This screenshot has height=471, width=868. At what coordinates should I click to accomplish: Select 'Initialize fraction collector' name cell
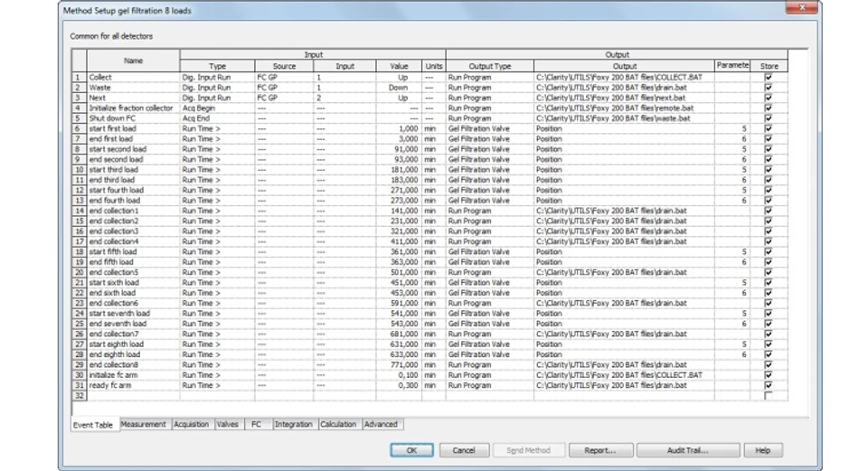click(x=134, y=108)
